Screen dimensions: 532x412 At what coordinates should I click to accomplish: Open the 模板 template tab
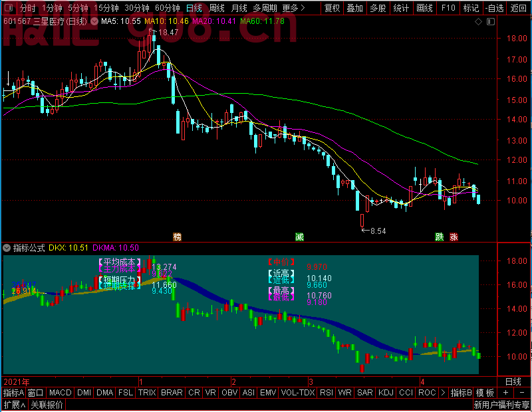485,392
